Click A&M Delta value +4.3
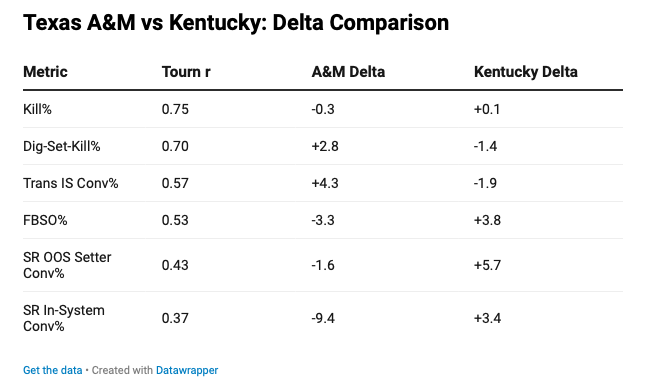 pyautogui.click(x=325, y=183)
